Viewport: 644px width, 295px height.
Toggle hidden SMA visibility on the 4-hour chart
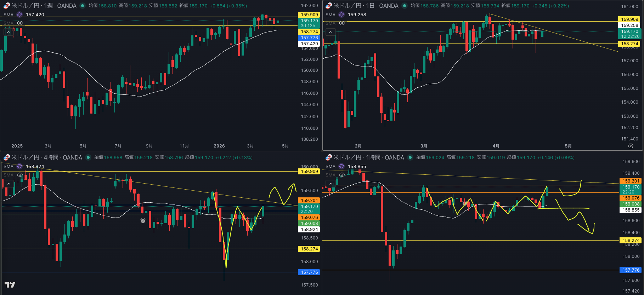pos(20,175)
